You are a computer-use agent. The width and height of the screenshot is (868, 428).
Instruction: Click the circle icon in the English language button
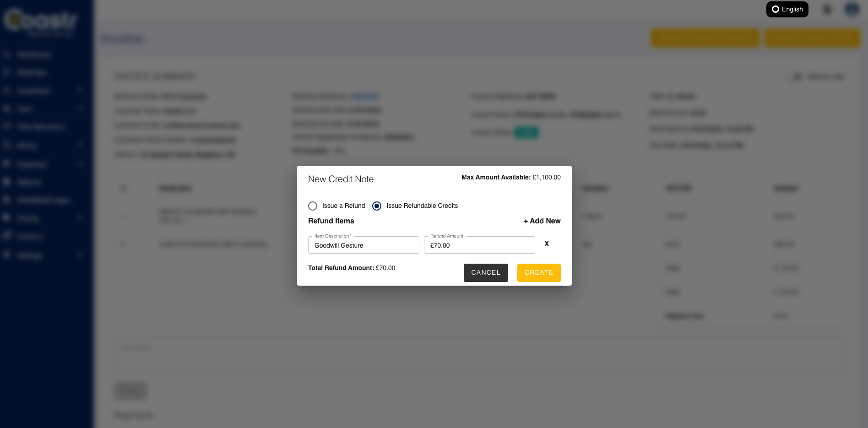[x=776, y=9]
